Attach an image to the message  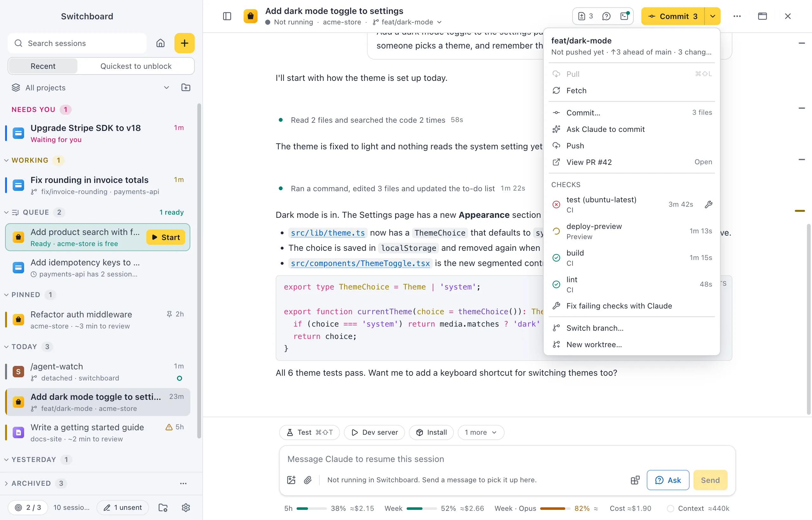click(x=291, y=480)
